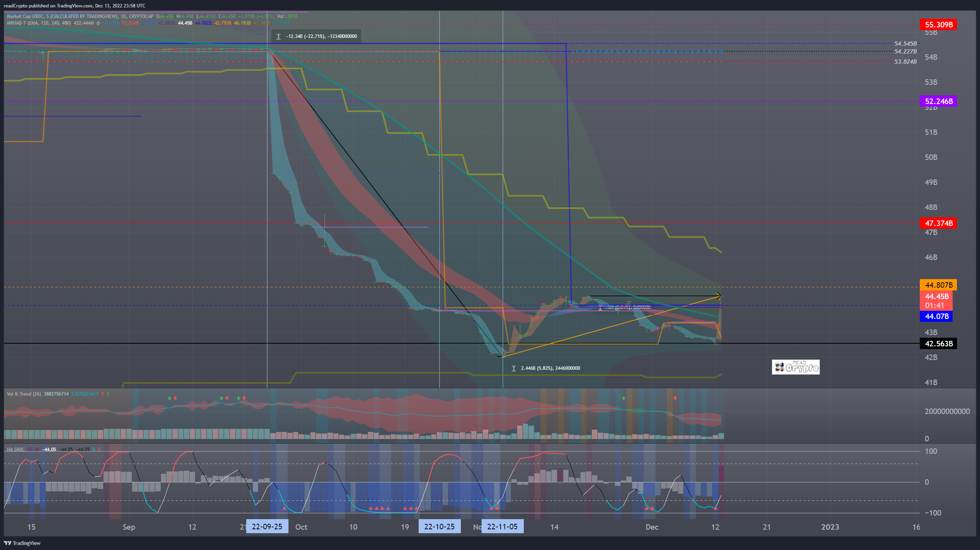Click the 22-11-05 date marker
980x550 pixels.
pos(502,527)
